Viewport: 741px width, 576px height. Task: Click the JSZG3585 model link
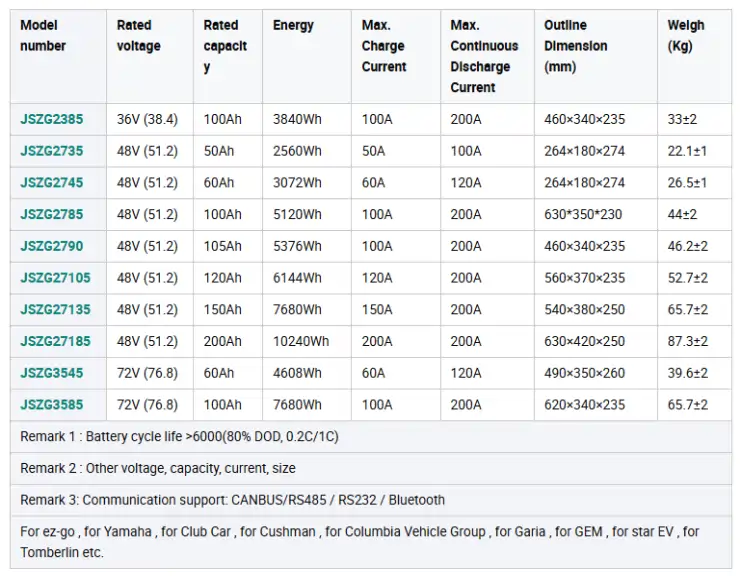[x=51, y=405]
